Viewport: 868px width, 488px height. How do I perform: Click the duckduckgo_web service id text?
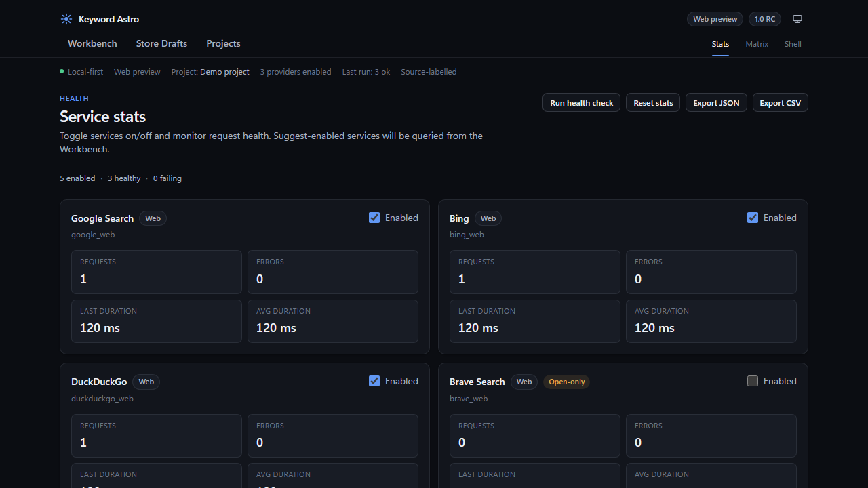point(102,399)
